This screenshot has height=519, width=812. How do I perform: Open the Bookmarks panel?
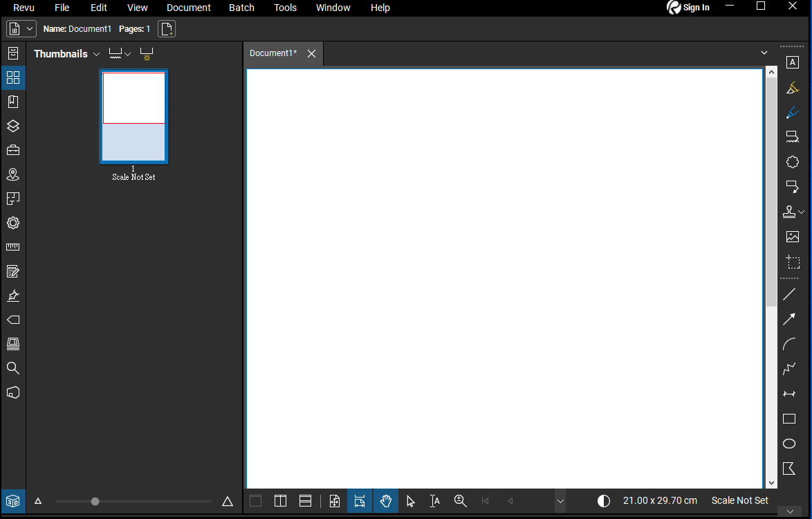tap(13, 102)
